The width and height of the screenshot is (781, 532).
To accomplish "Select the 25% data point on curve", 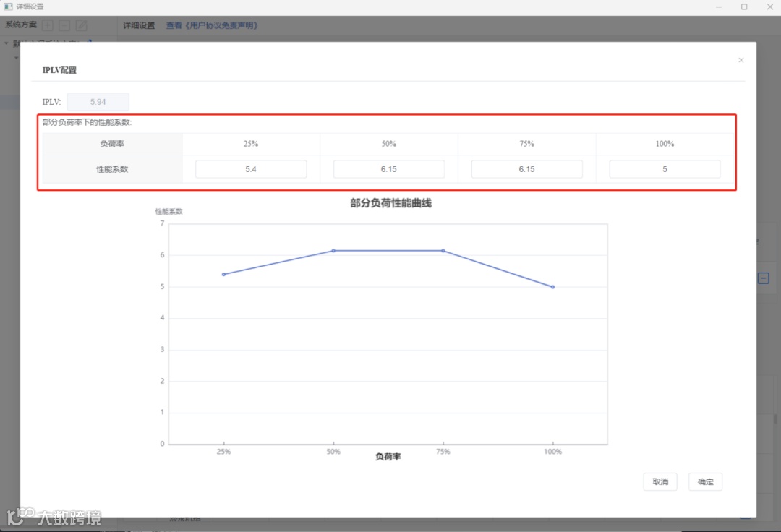I will click(223, 274).
